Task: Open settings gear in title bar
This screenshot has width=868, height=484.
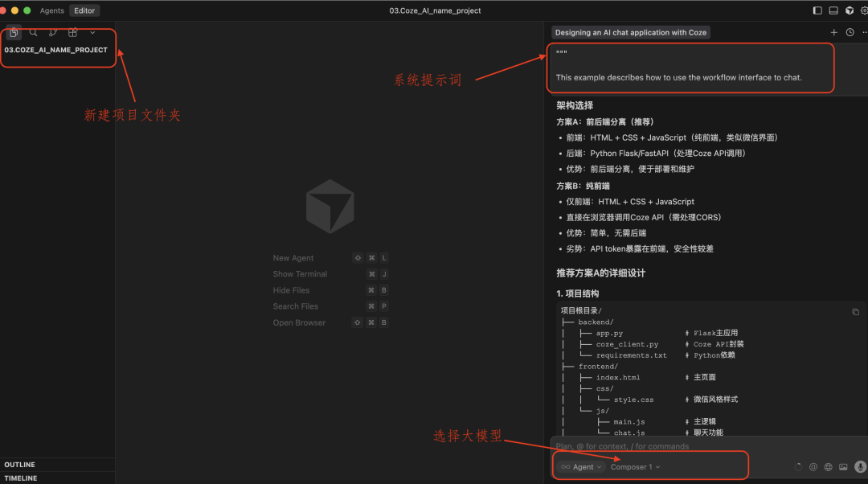Action: [864, 10]
